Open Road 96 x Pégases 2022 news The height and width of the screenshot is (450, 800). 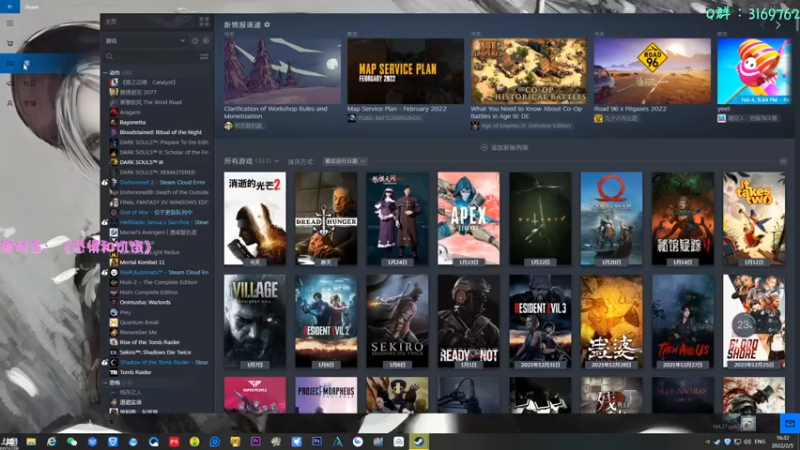(x=652, y=71)
